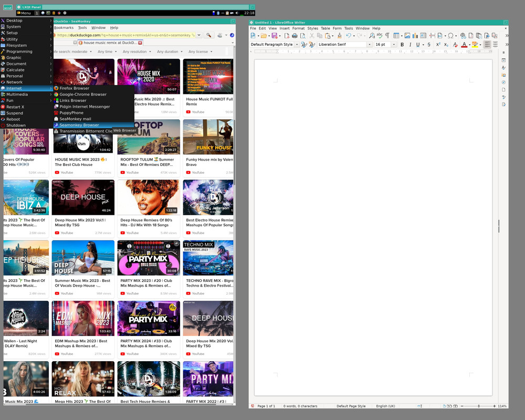Open the Gallery deck in Writer sidebar
The image size is (525, 420).
tap(503, 75)
